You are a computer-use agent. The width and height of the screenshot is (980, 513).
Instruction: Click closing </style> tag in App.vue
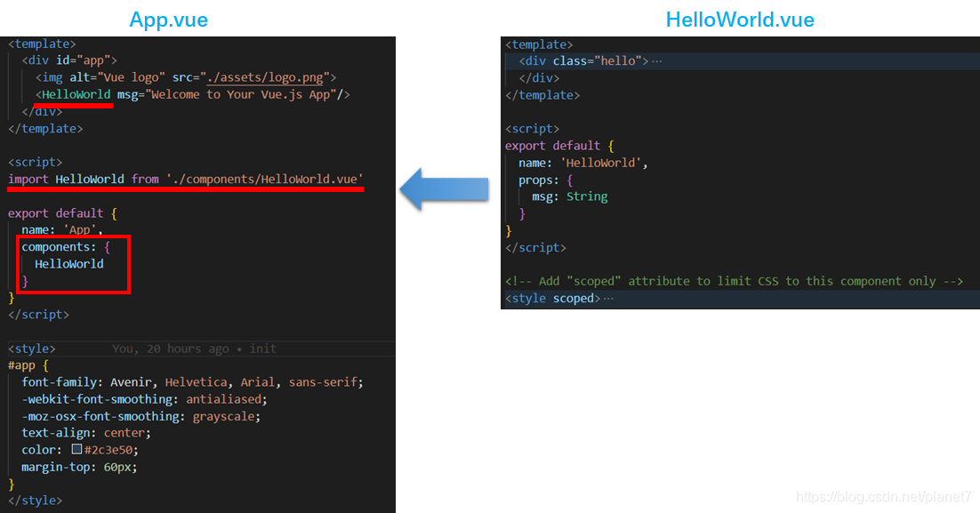tap(35, 501)
